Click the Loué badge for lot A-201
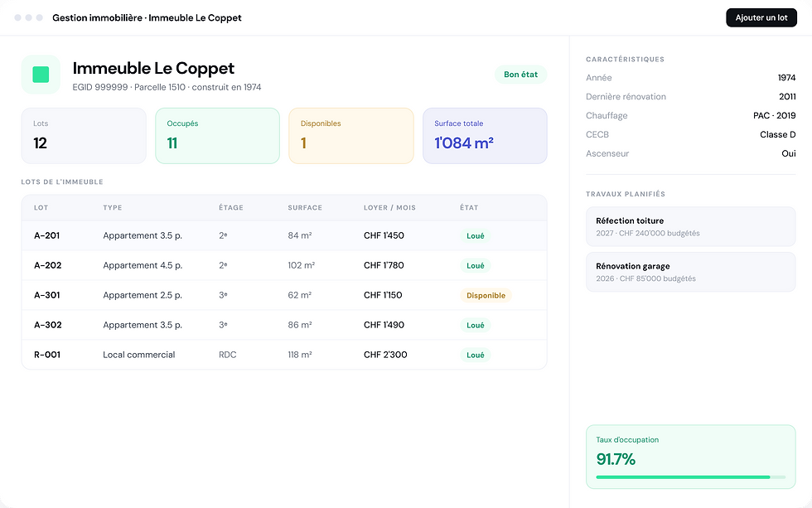The image size is (812, 508). (x=476, y=235)
